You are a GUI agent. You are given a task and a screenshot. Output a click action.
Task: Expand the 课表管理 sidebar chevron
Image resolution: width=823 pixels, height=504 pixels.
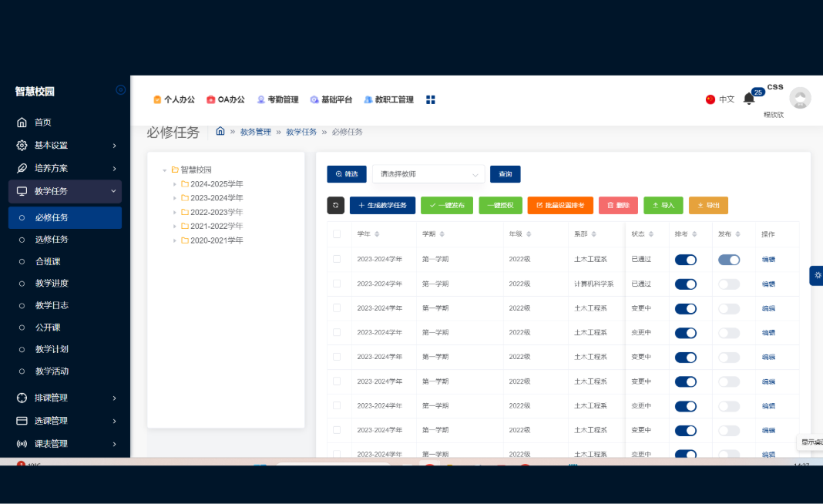pyautogui.click(x=114, y=444)
